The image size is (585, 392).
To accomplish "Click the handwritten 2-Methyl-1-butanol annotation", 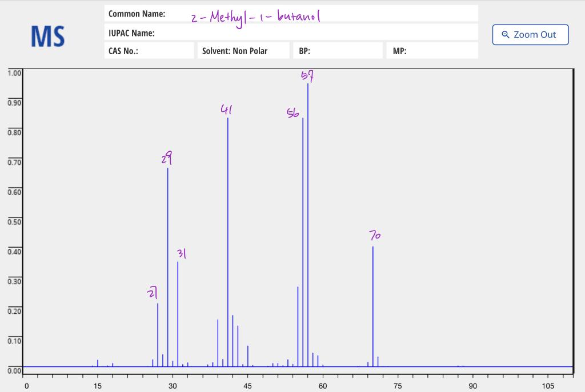I will [254, 15].
